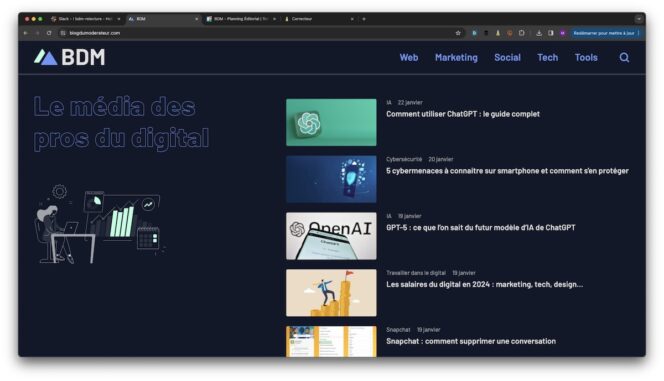Open the GPT-5 article headline

point(481,227)
